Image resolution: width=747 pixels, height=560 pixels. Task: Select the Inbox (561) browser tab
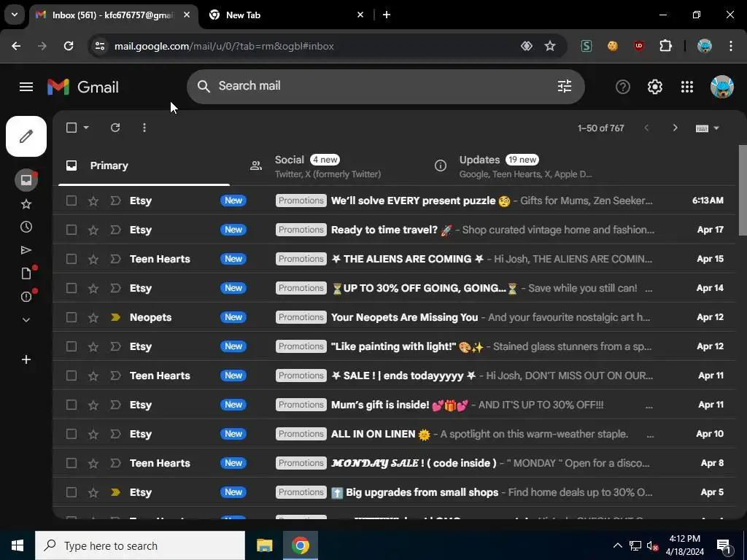coord(115,15)
